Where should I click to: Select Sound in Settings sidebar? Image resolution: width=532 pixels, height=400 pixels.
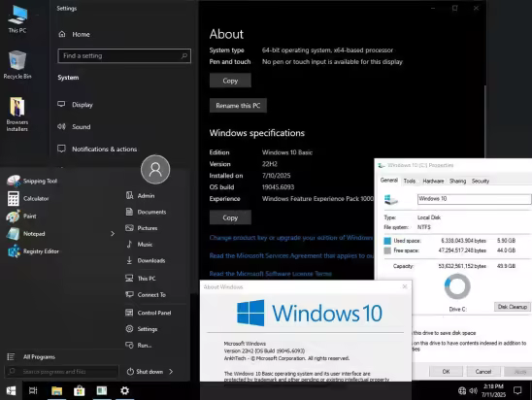[74, 126]
